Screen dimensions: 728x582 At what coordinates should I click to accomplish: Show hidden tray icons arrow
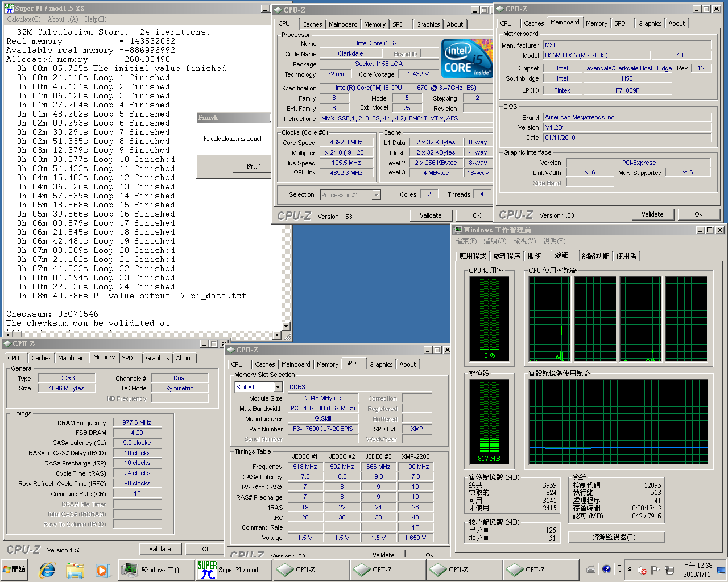click(x=630, y=569)
